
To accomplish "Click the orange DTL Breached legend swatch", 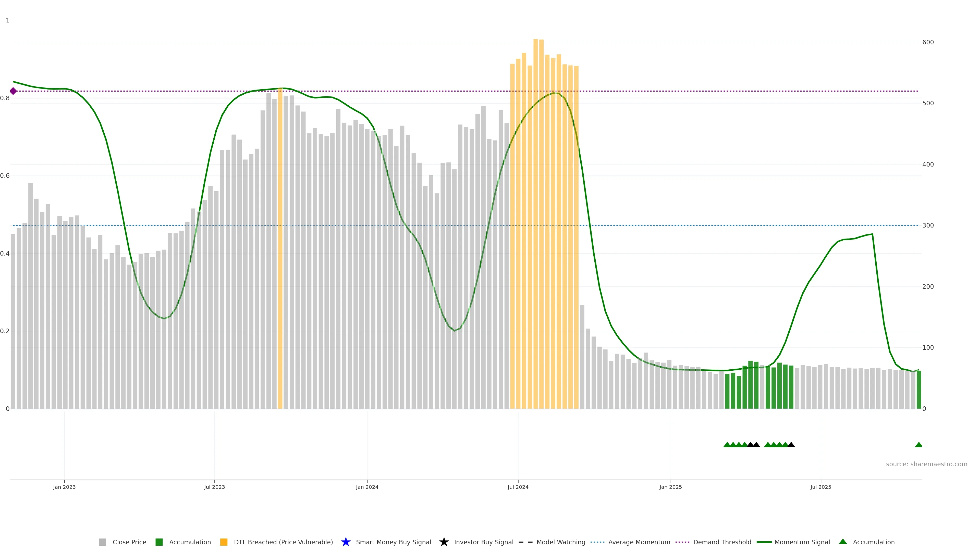I will [x=224, y=542].
